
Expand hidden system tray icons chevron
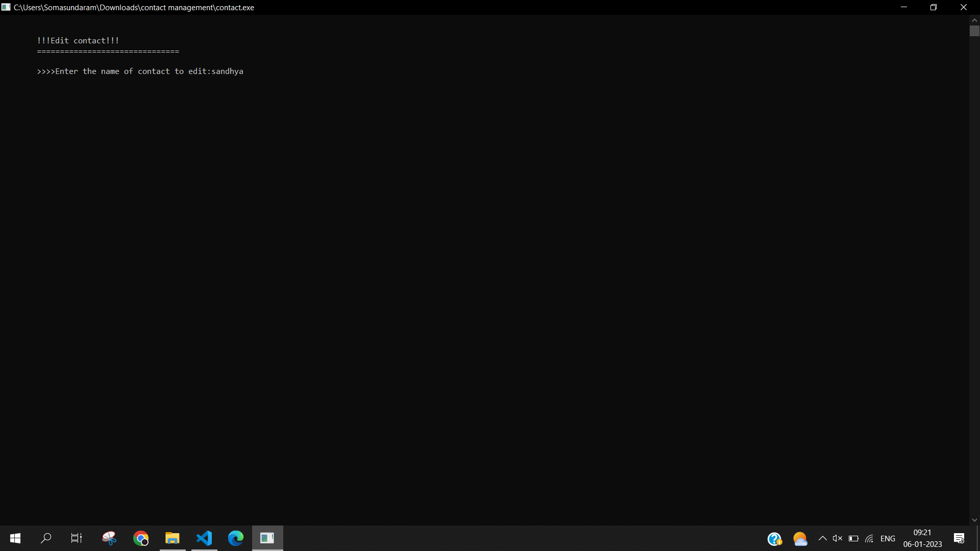pos(822,538)
